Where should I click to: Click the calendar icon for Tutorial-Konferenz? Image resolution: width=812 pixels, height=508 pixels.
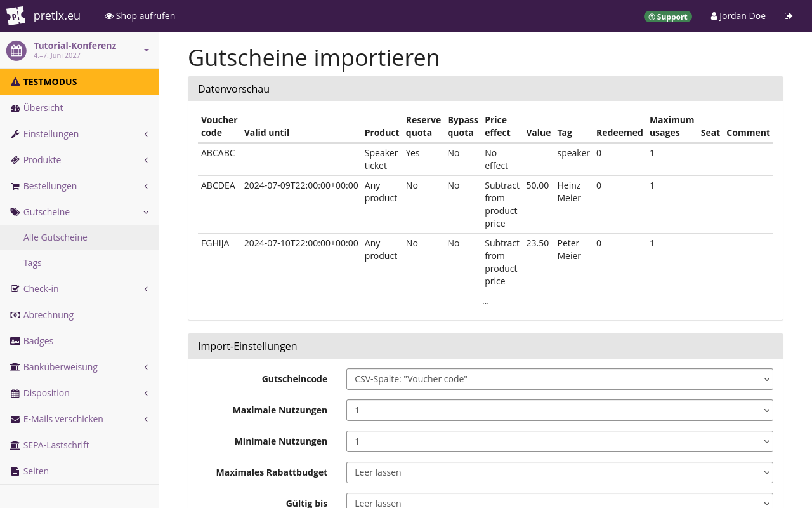point(16,51)
